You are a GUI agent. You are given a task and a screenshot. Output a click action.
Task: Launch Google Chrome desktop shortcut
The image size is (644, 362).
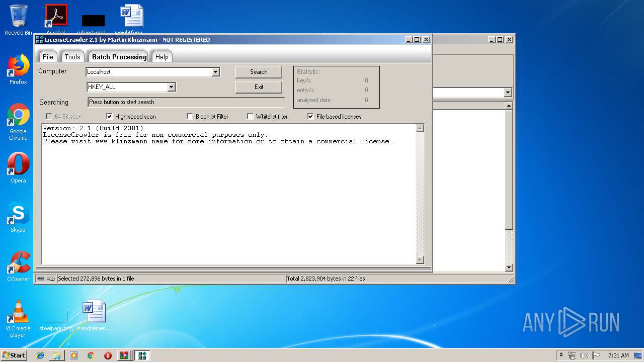pos(18,122)
